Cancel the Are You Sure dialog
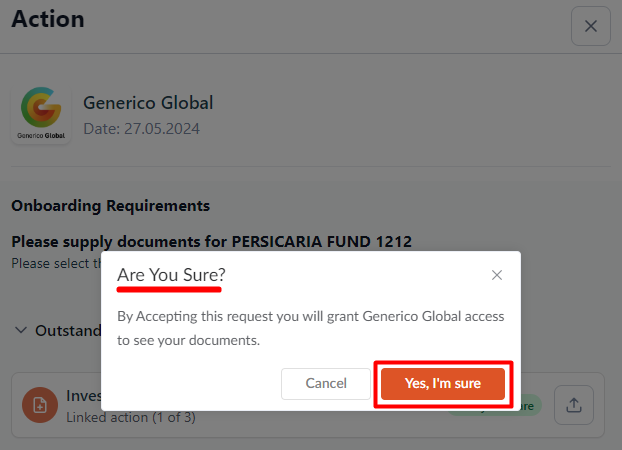622x450 pixels. 326,383
